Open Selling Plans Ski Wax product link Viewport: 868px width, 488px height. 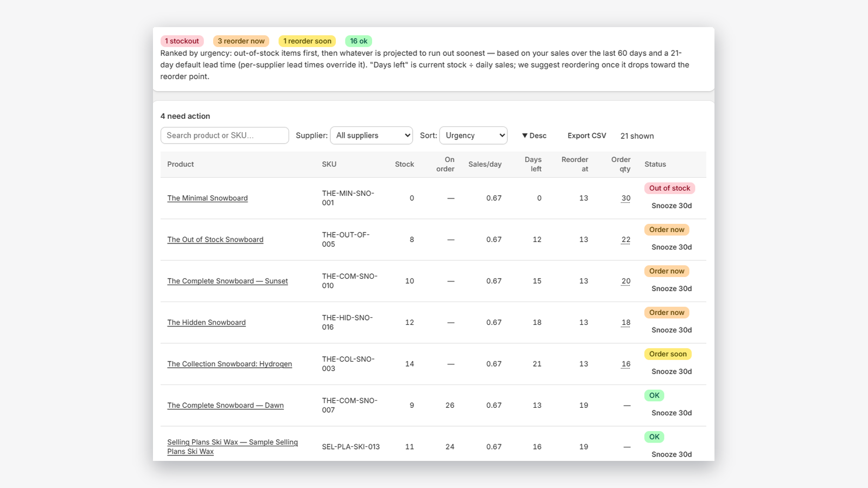point(232,447)
